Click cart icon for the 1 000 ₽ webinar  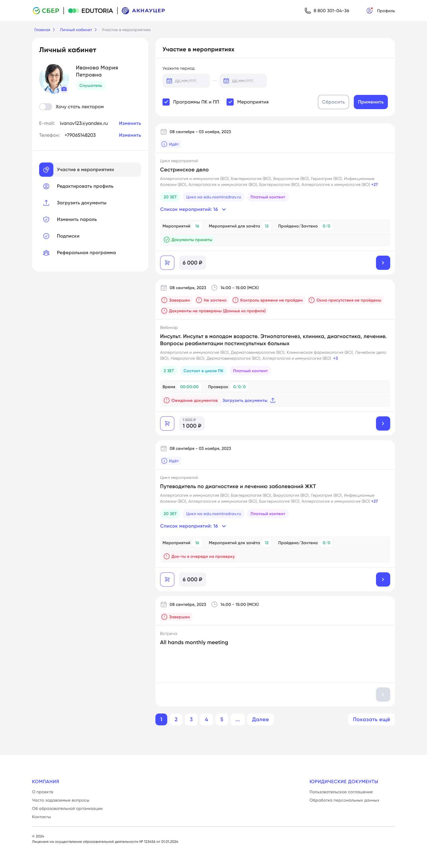click(x=167, y=423)
